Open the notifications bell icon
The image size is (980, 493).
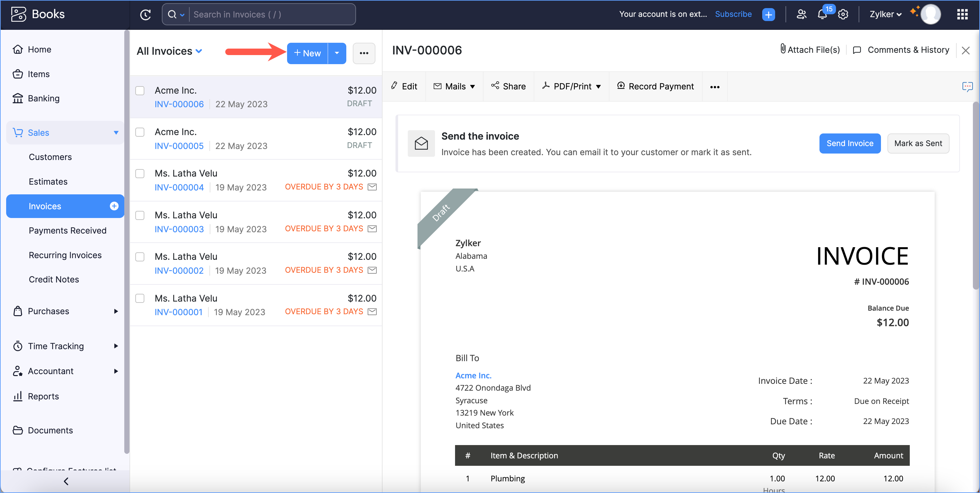tap(822, 15)
